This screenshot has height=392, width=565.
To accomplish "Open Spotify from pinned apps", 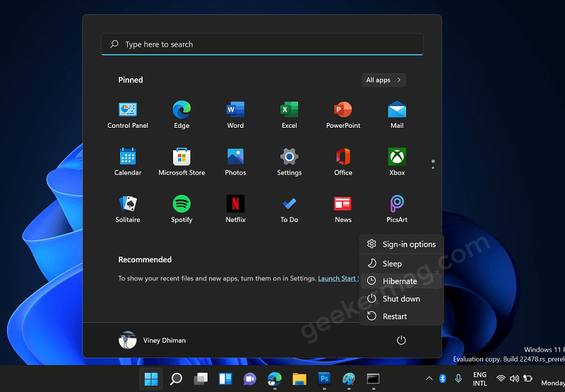I will point(182,209).
